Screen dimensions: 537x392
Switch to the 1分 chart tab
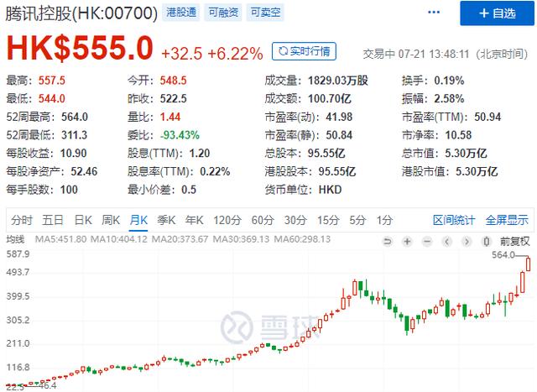pyautogui.click(x=384, y=220)
